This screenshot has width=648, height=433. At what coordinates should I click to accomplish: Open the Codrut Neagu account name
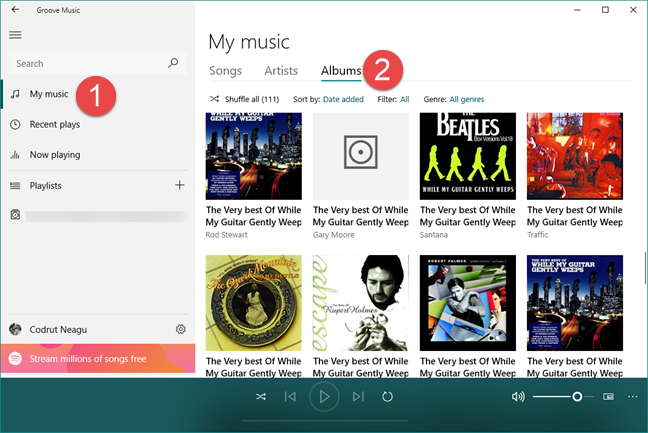pos(58,330)
